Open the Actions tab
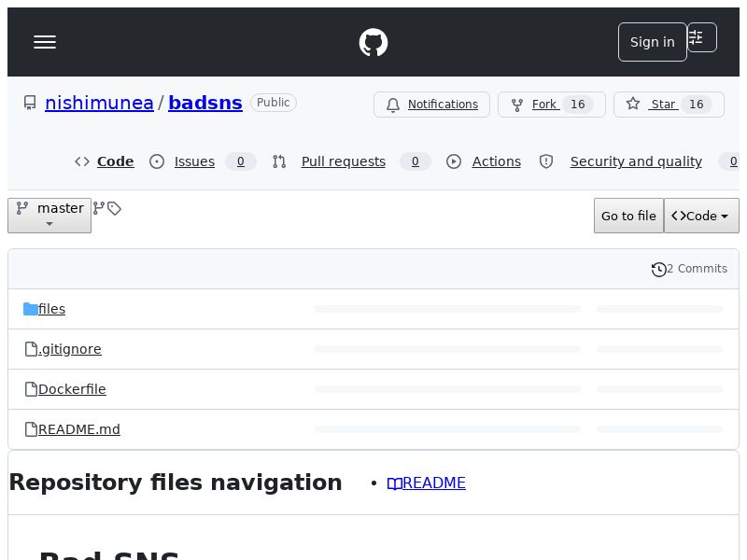 pyautogui.click(x=496, y=161)
